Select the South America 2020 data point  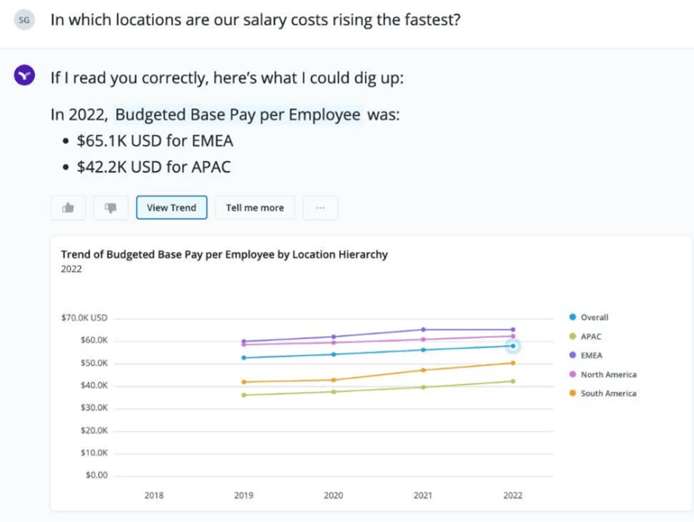click(333, 380)
